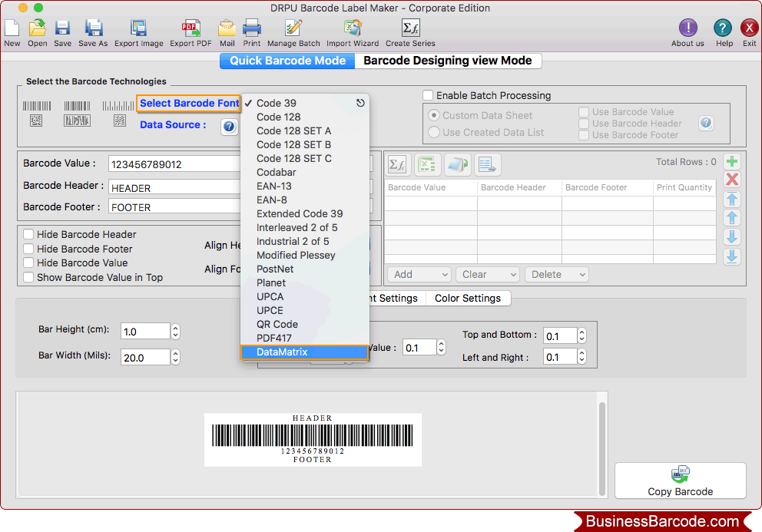Open the Color Settings tab

pos(468,298)
